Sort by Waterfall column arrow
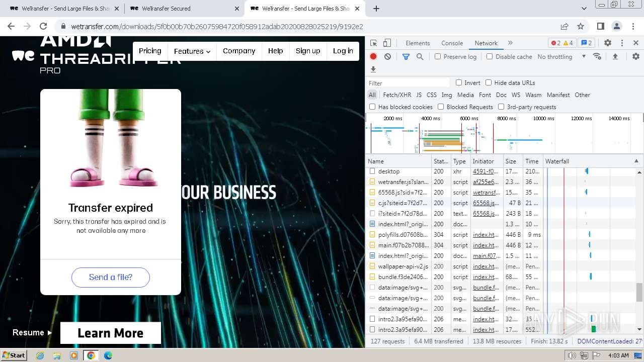 point(636,161)
